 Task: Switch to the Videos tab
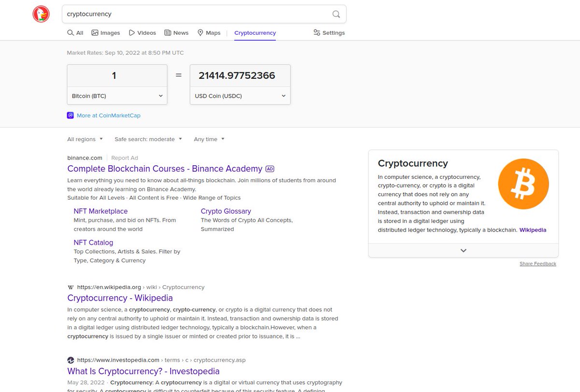pyautogui.click(x=142, y=33)
